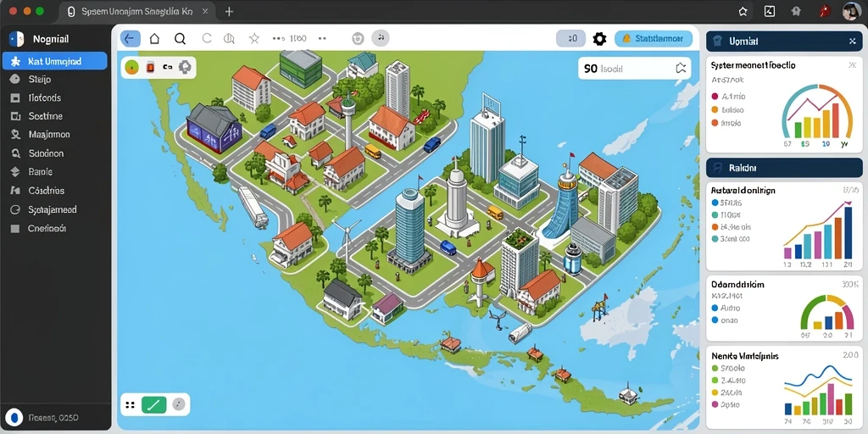Click the SO search input field

(x=634, y=68)
